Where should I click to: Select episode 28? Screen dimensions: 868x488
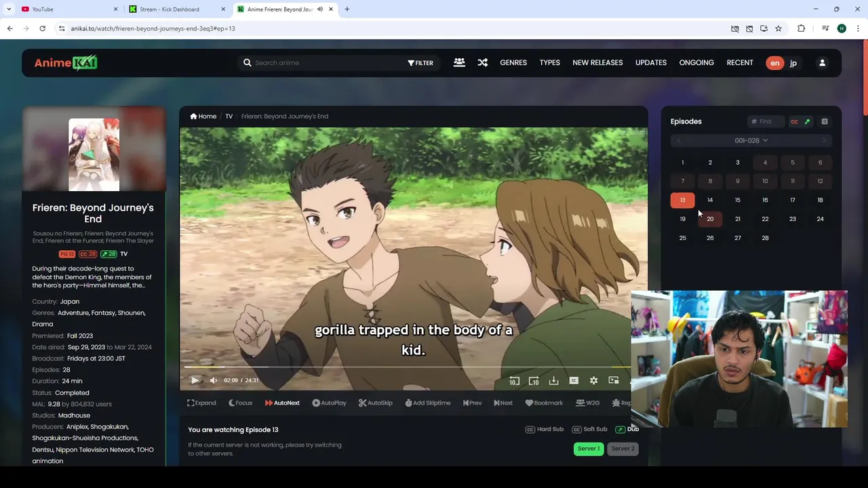click(x=765, y=238)
